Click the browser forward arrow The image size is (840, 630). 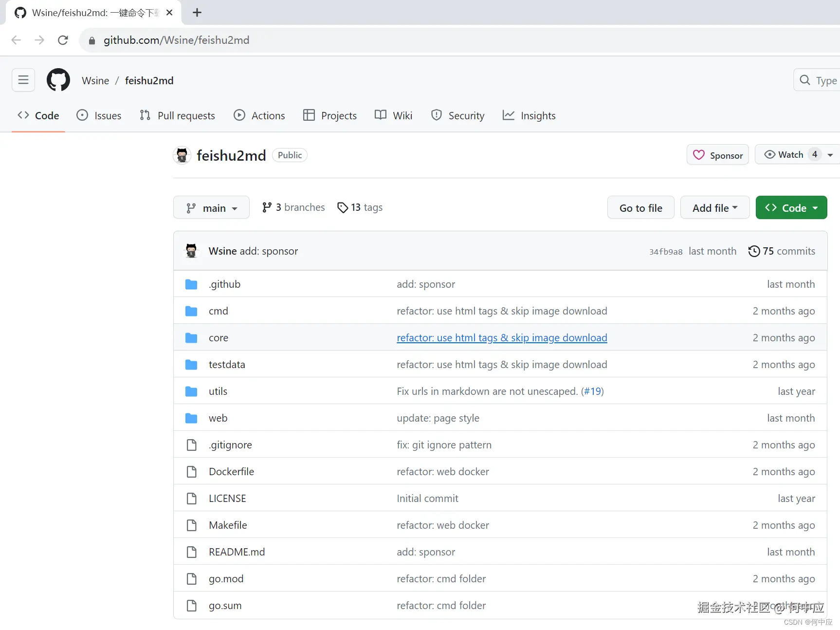click(39, 40)
